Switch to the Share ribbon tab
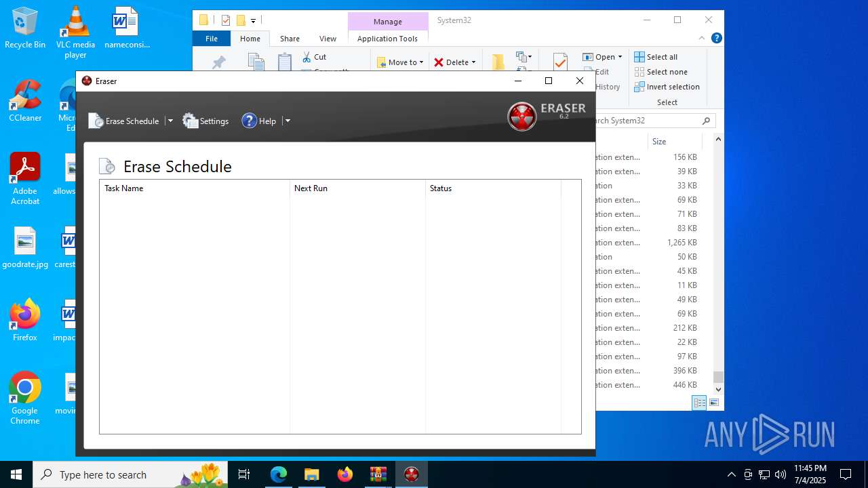Image resolution: width=868 pixels, height=488 pixels. 290,39
